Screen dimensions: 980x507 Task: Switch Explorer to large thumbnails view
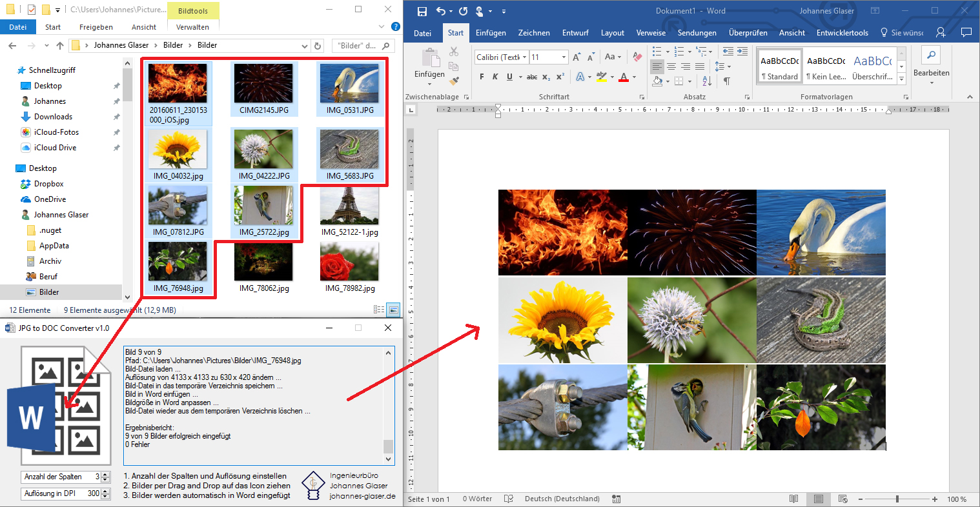[393, 310]
